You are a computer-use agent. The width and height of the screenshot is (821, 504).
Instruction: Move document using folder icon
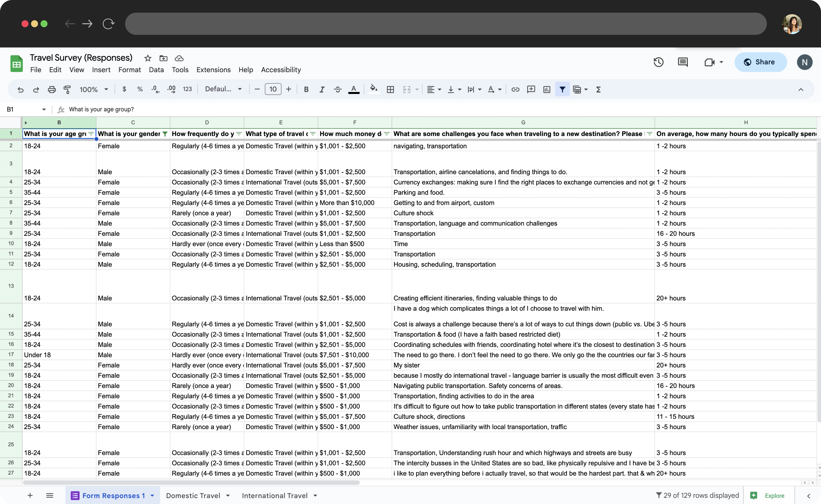click(x=163, y=58)
